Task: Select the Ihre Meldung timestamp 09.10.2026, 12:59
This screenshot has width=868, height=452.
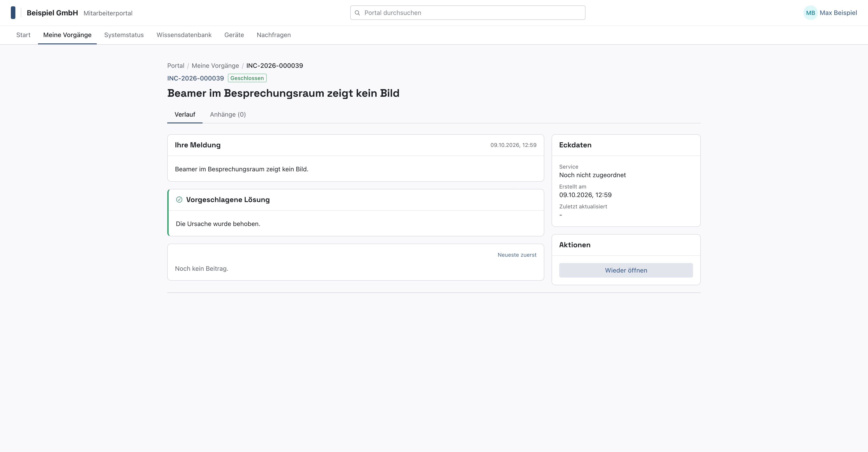Action: click(x=513, y=145)
